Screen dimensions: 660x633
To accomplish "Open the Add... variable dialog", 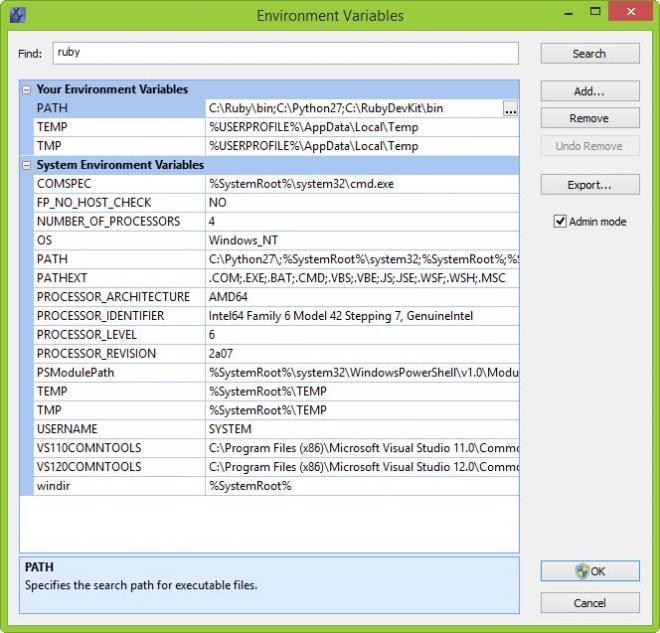I will (590, 91).
